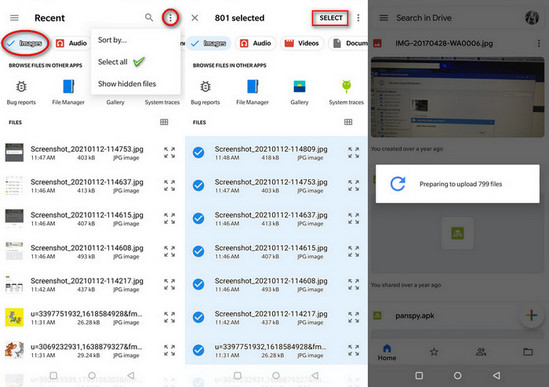Go to Drive Files folder tab

point(528,352)
